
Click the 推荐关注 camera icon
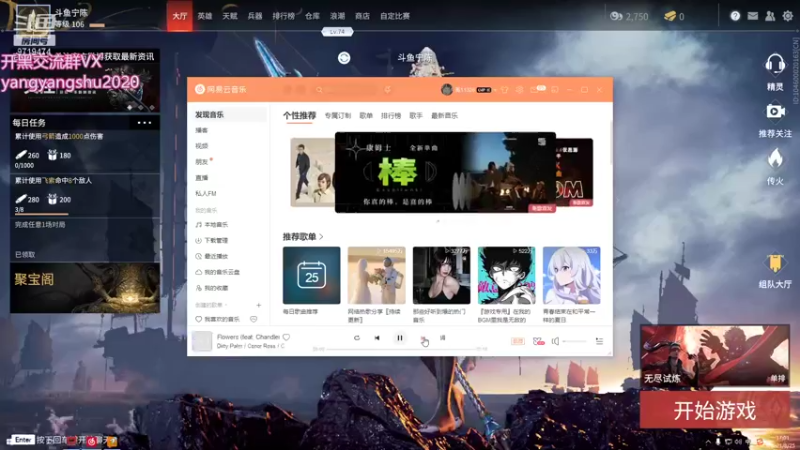pyautogui.click(x=775, y=111)
